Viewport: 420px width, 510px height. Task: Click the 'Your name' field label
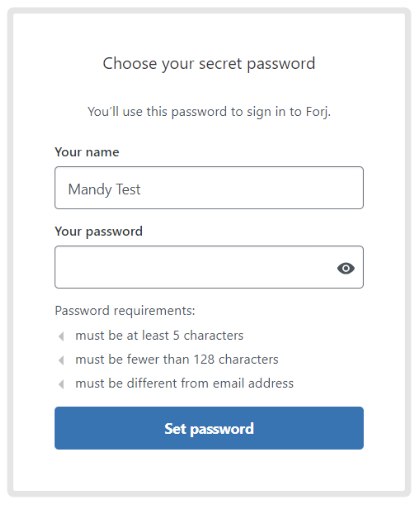coord(87,152)
